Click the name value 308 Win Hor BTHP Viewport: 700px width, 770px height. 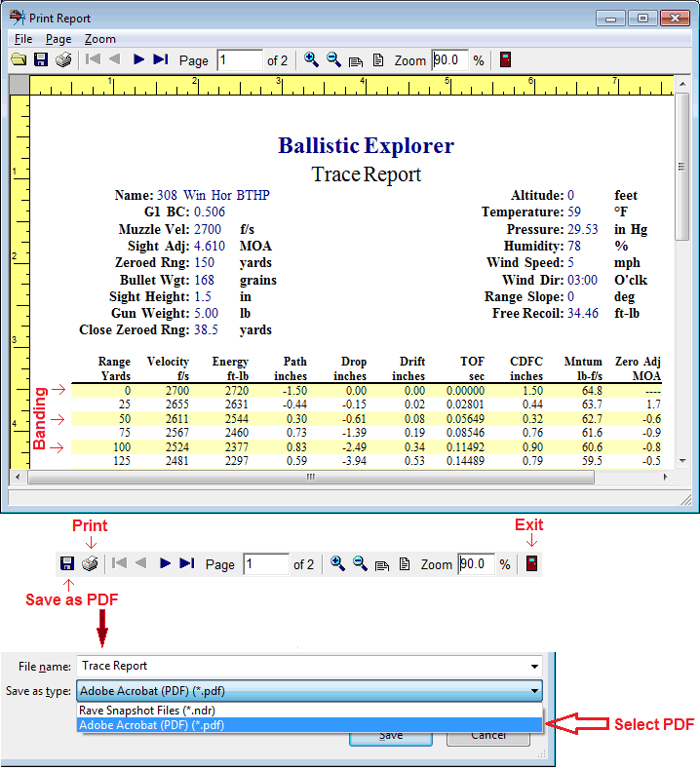(x=214, y=196)
